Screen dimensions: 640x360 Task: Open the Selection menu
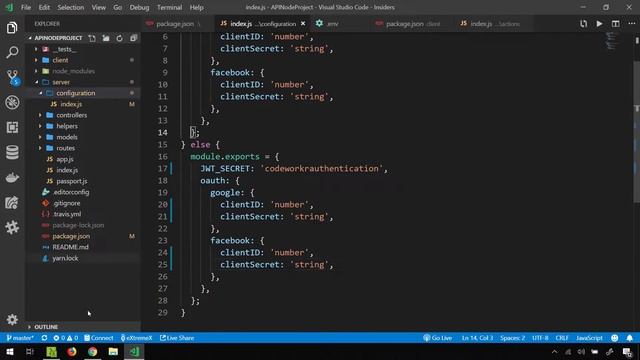(x=71, y=7)
